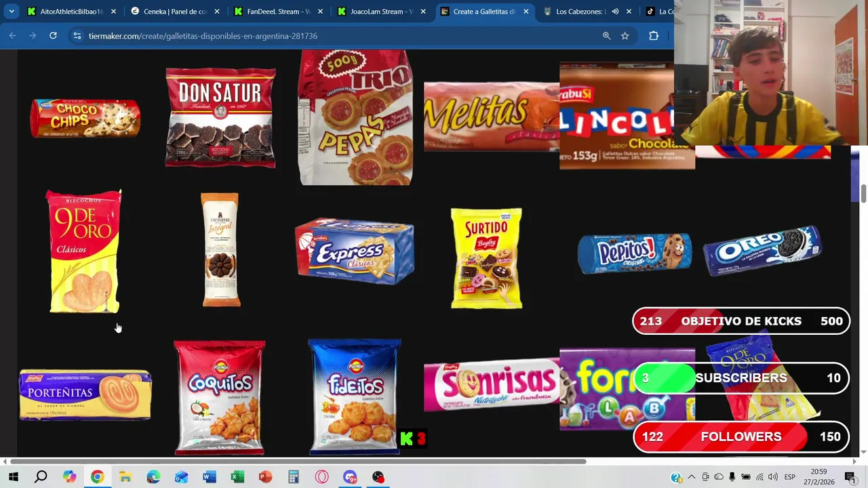Launch Outlook from the taskbar
Image resolution: width=868 pixels, height=488 pixels.
pos(181,476)
